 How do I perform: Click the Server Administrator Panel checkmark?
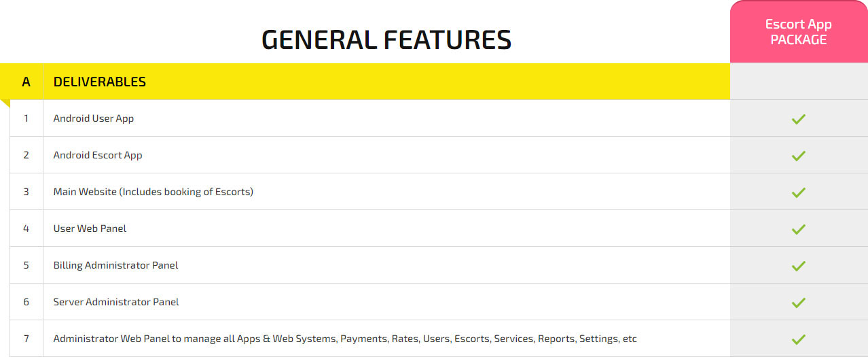[x=798, y=303]
